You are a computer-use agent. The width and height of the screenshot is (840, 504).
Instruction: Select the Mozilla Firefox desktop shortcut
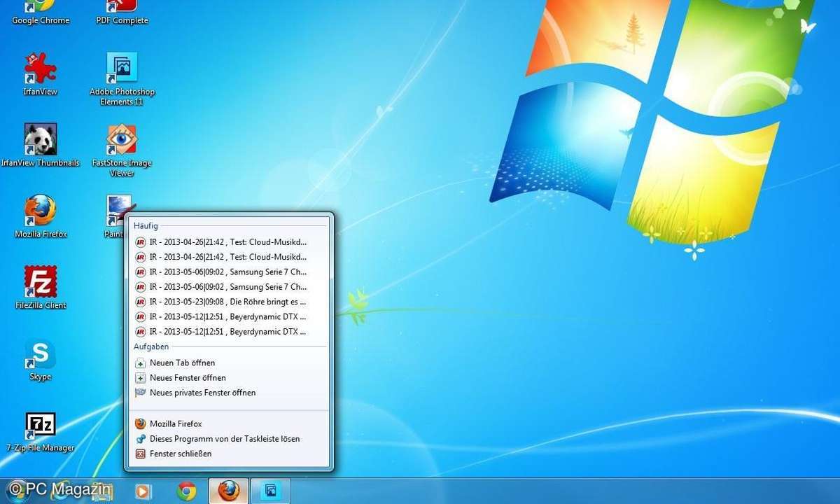(41, 216)
